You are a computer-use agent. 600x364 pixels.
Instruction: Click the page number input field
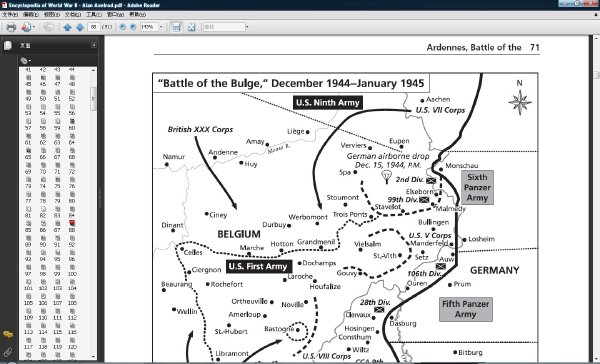93,27
